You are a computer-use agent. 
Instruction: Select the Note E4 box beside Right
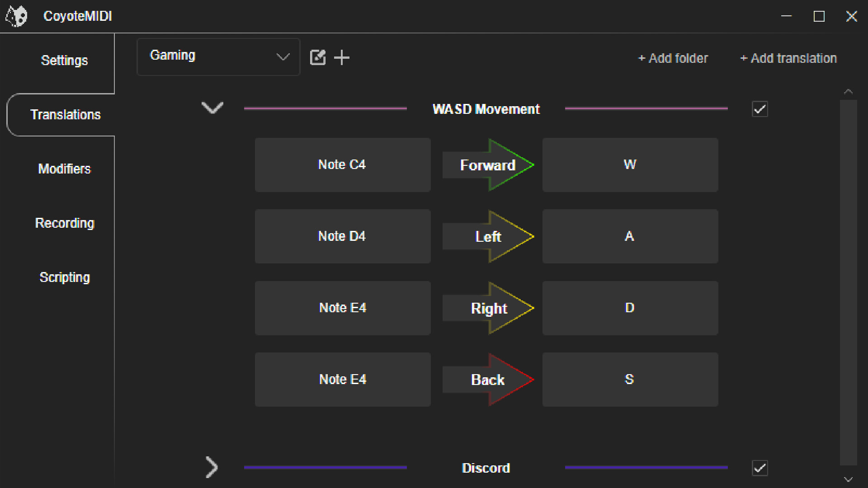343,308
